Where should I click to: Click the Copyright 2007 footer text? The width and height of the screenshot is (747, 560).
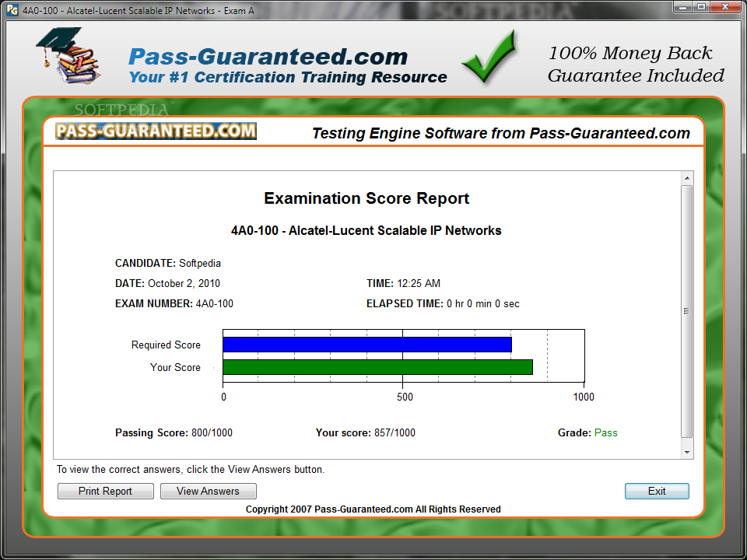pos(373,509)
